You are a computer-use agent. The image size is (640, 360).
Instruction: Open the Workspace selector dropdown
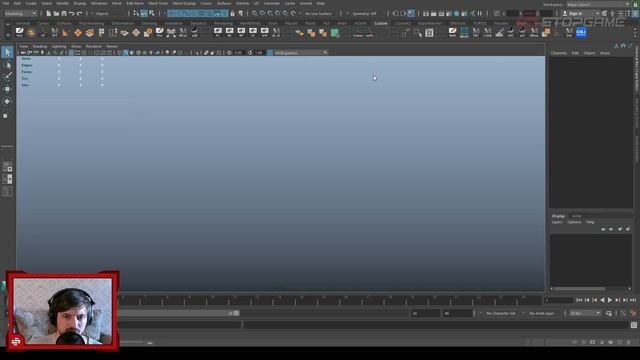[598, 4]
